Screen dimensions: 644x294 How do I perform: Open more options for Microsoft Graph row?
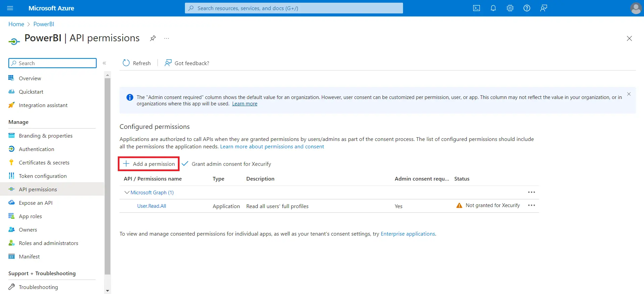[532, 192]
